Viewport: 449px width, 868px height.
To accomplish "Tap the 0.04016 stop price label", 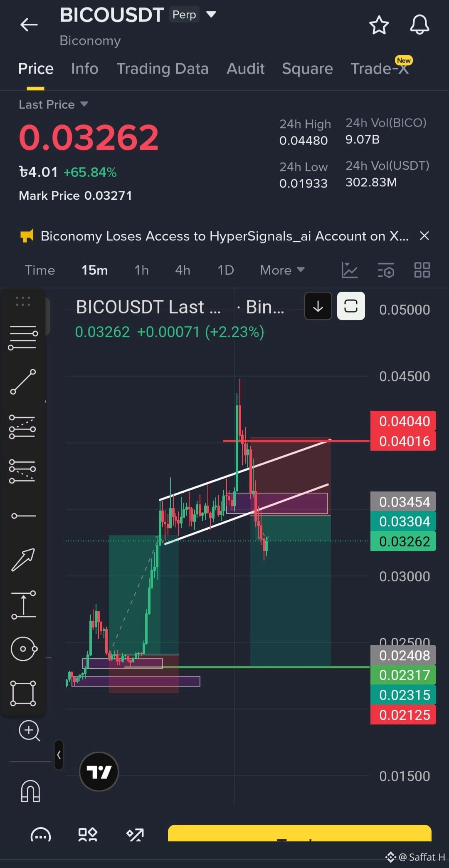I will pyautogui.click(x=403, y=441).
